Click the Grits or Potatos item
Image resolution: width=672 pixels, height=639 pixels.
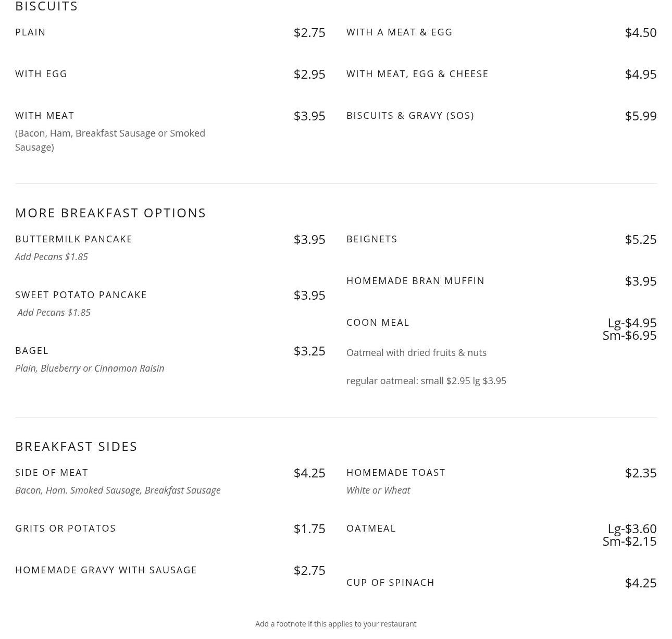coord(66,529)
